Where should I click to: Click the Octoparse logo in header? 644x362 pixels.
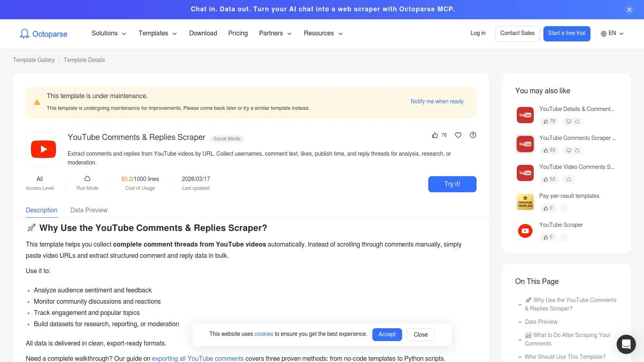(43, 34)
